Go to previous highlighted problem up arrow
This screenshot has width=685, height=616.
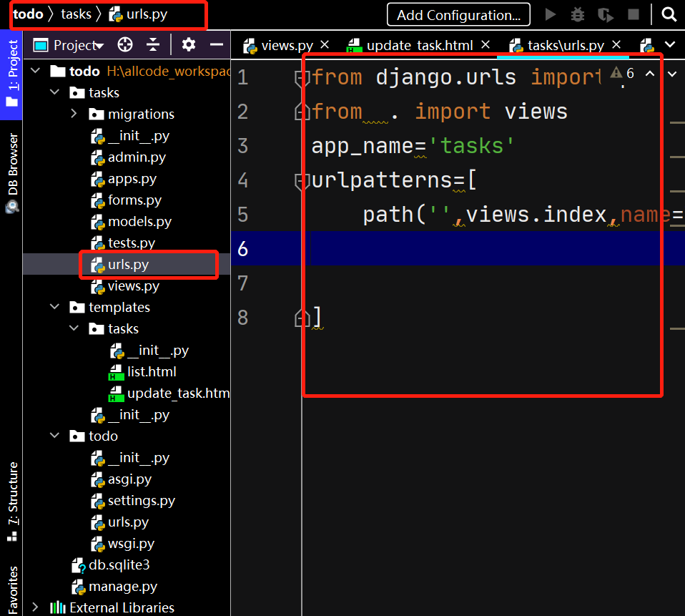[650, 74]
